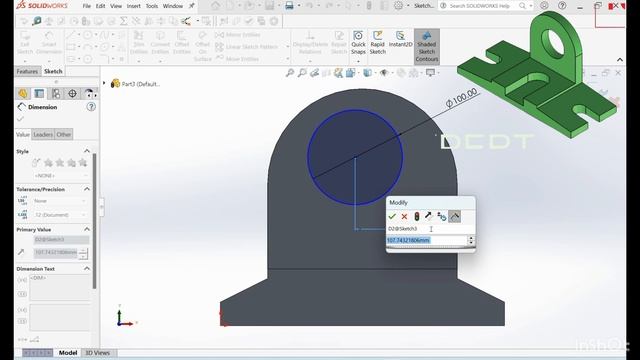Click the Ø100.00 diameter dimension text
This screenshot has height=360, width=640.
click(x=462, y=98)
